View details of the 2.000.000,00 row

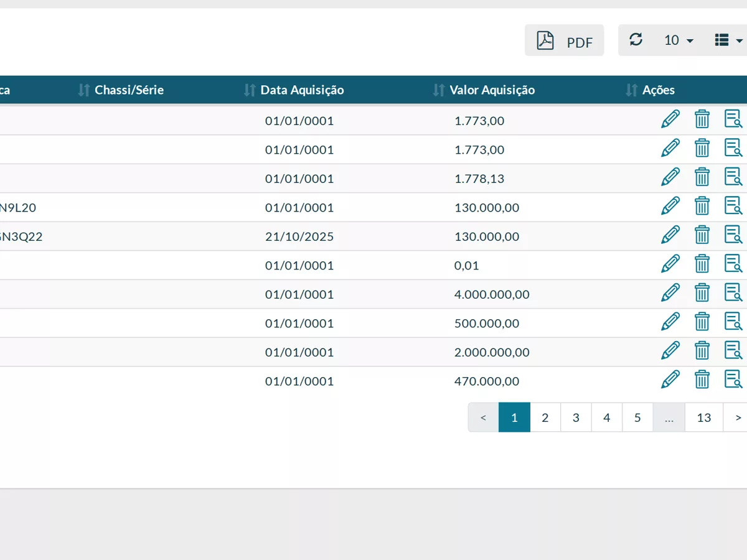733,350
